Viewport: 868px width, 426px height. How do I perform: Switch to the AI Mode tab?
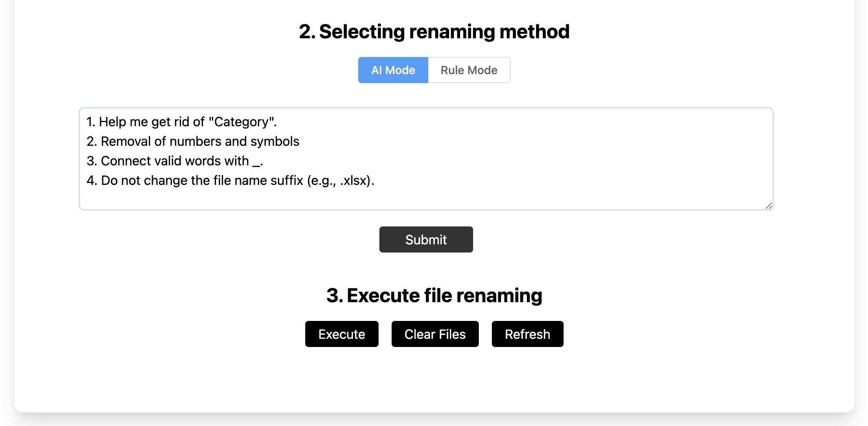pyautogui.click(x=393, y=70)
